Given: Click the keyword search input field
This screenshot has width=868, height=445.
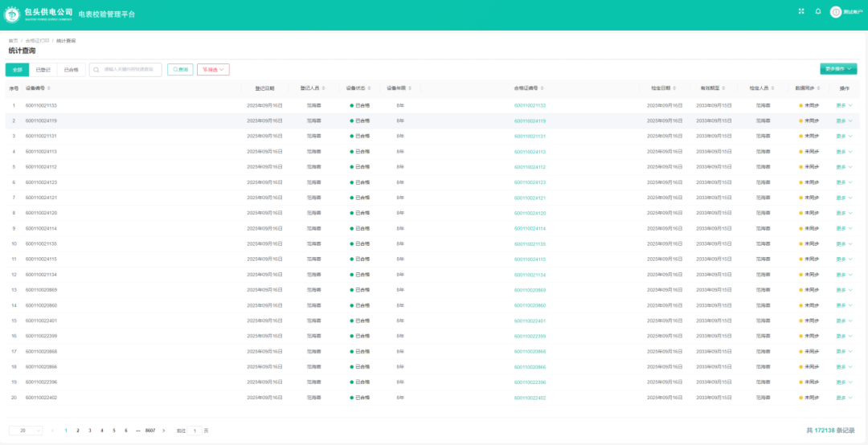Looking at the screenshot, I should [x=130, y=70].
